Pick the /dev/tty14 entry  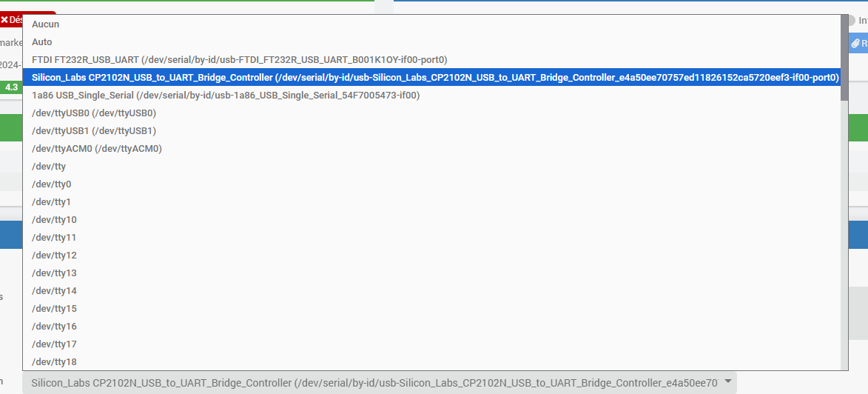[431, 290]
